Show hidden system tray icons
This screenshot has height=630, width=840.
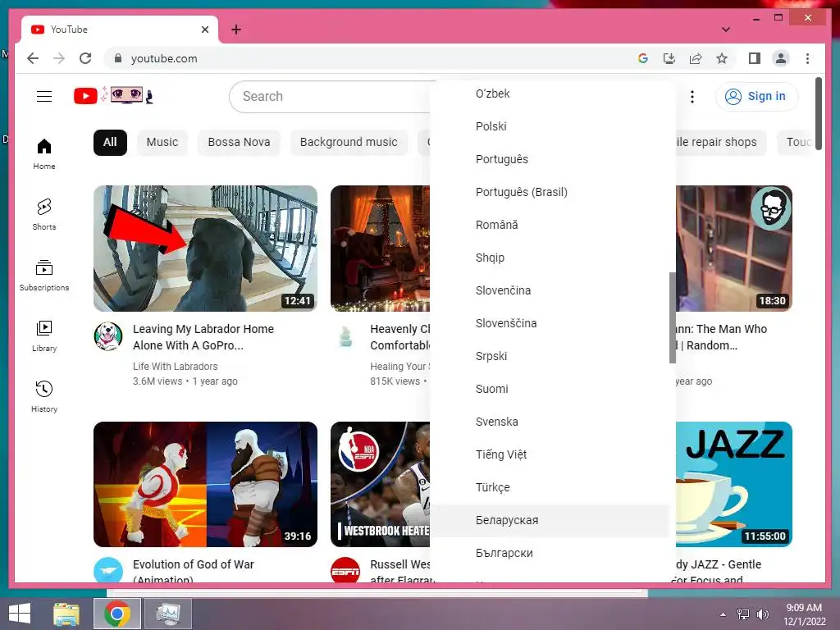[724, 614]
